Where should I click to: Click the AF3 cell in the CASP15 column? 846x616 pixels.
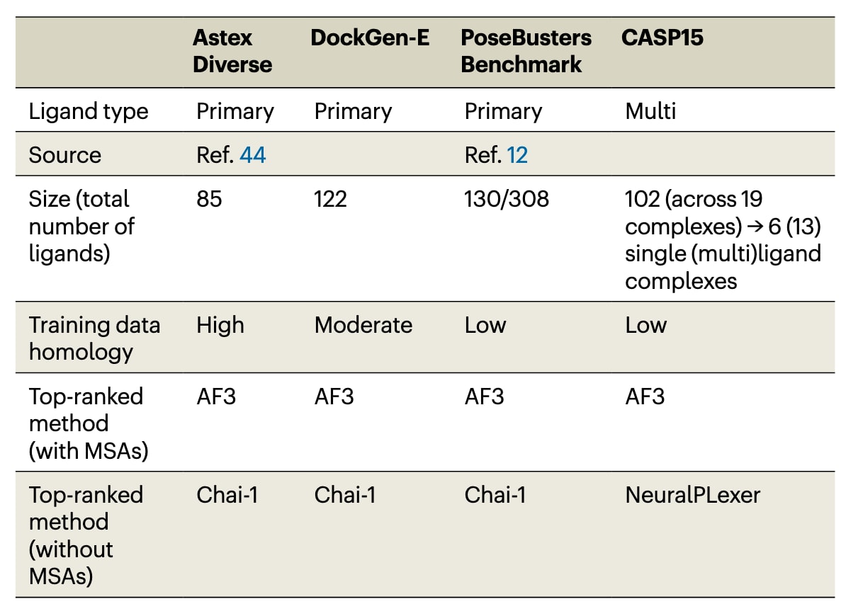pos(645,397)
